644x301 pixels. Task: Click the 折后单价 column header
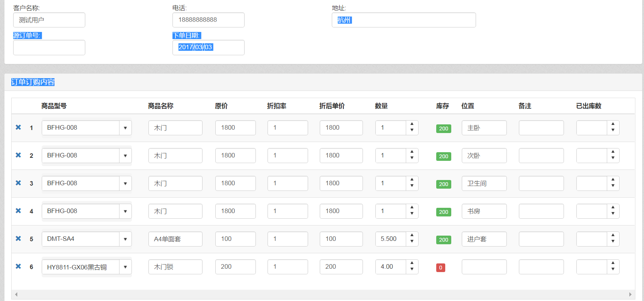332,106
